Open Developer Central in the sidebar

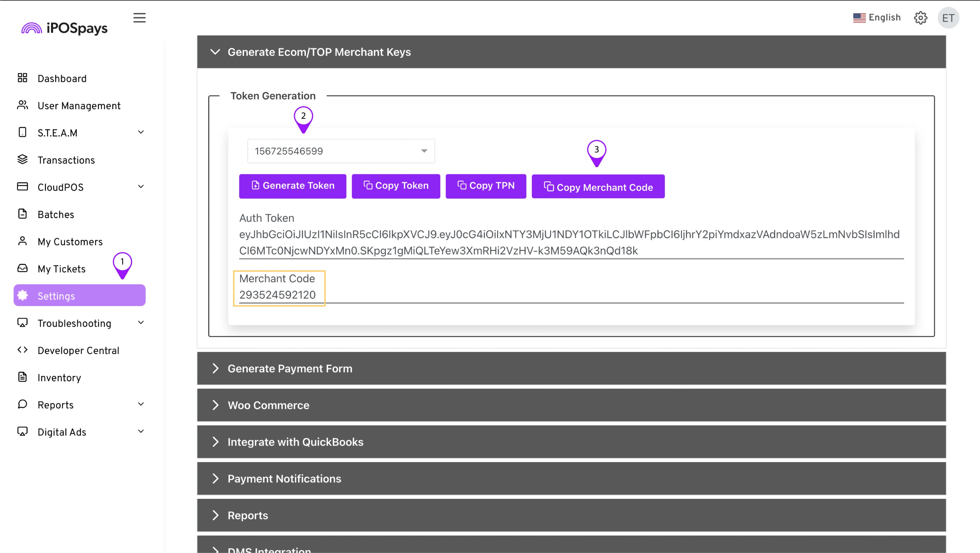[x=78, y=351]
